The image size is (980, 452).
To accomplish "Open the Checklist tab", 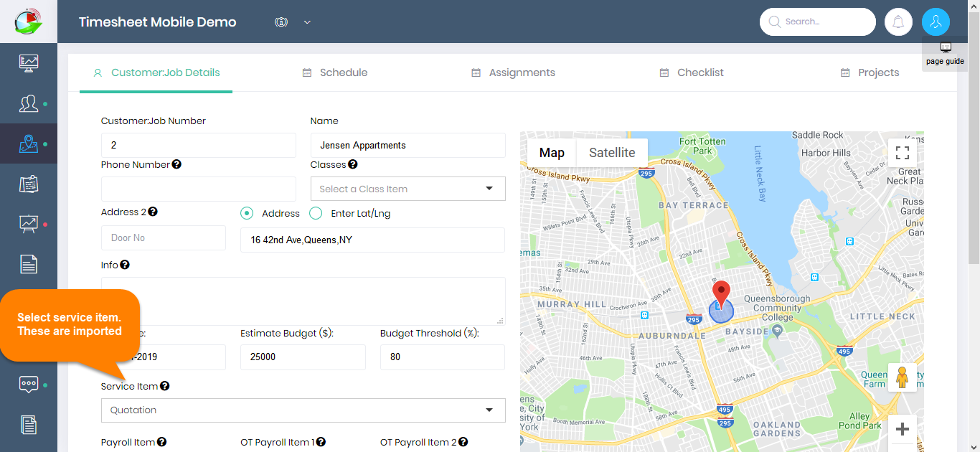I will pos(691,72).
